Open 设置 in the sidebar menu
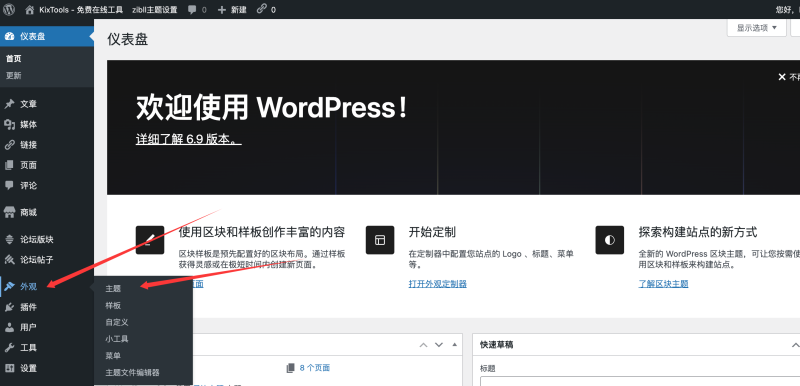Screen dimensions: 800x386 click(x=29, y=368)
